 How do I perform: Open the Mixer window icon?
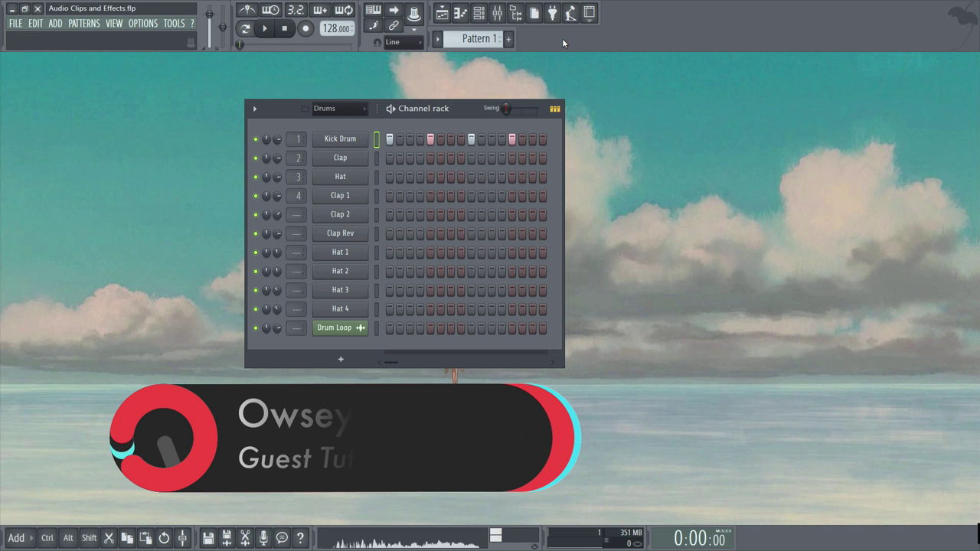[x=497, y=13]
